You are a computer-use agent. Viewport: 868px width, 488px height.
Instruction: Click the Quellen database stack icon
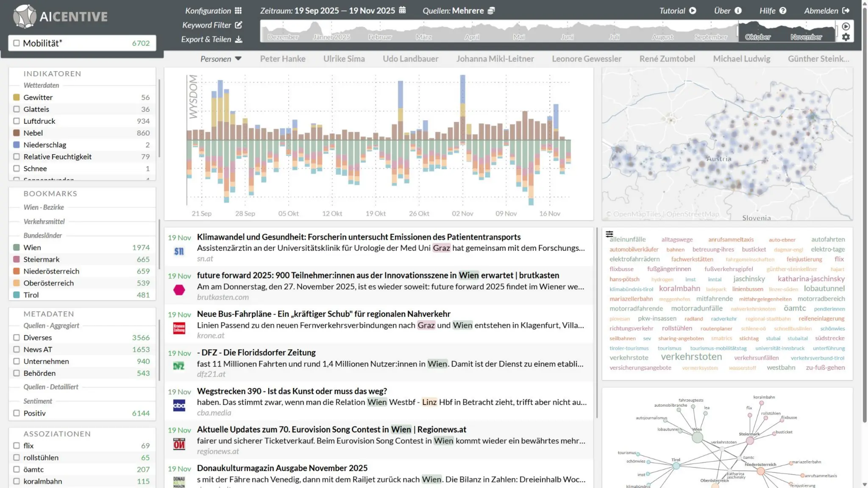tap(491, 11)
